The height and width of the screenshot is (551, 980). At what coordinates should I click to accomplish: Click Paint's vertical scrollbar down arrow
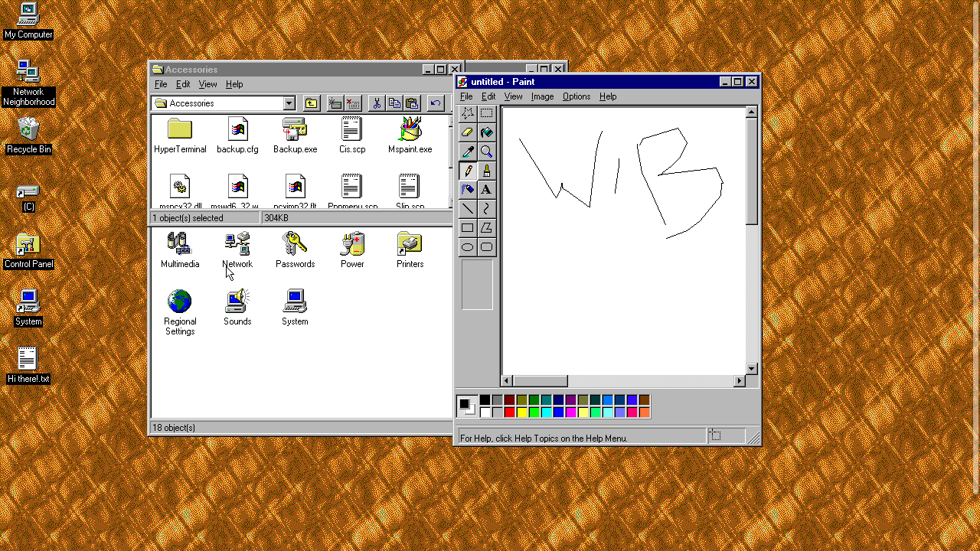coord(751,369)
